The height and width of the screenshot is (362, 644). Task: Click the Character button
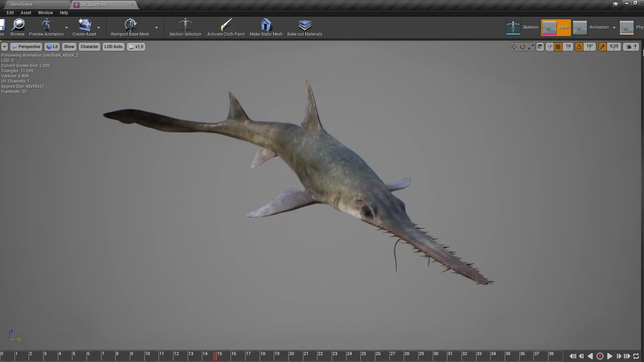pyautogui.click(x=89, y=47)
